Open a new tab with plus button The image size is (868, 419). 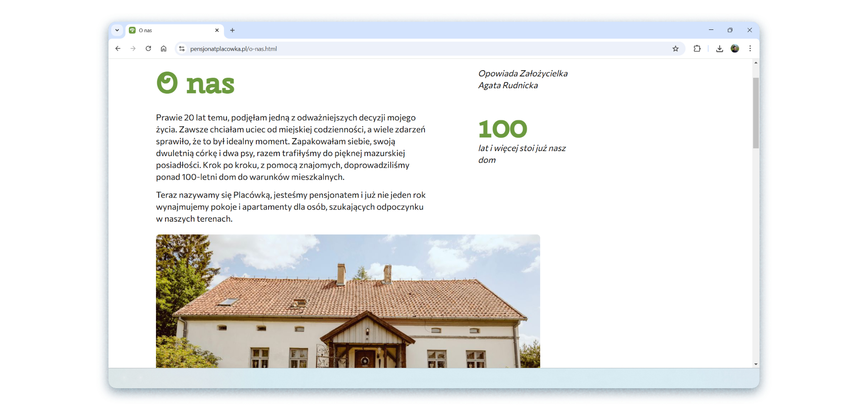point(232,30)
